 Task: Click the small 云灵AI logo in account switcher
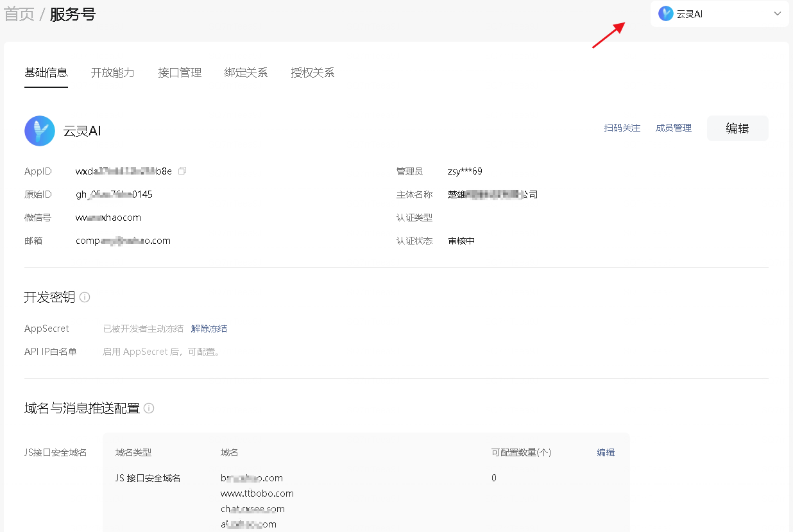(x=665, y=13)
